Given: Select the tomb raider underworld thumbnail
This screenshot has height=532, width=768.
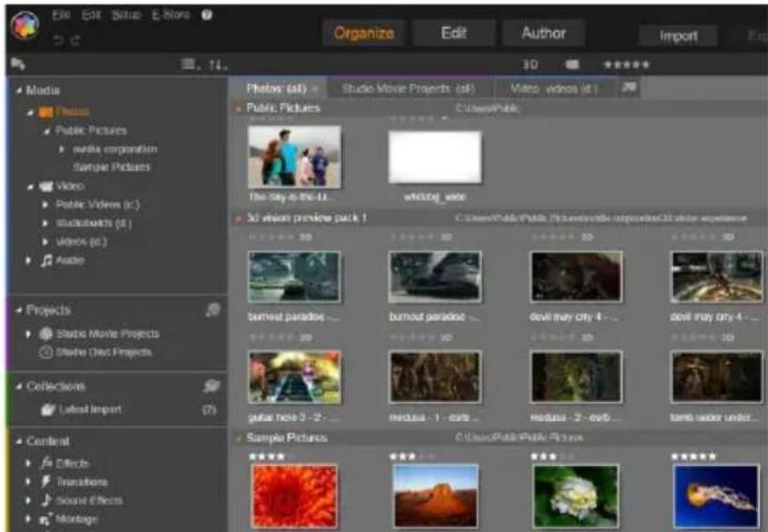Looking at the screenshot, I should [x=716, y=377].
